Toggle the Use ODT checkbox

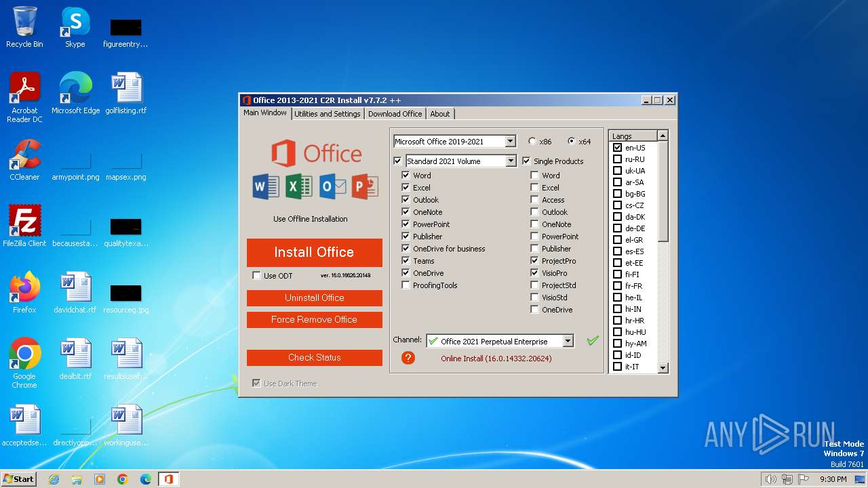click(x=256, y=276)
